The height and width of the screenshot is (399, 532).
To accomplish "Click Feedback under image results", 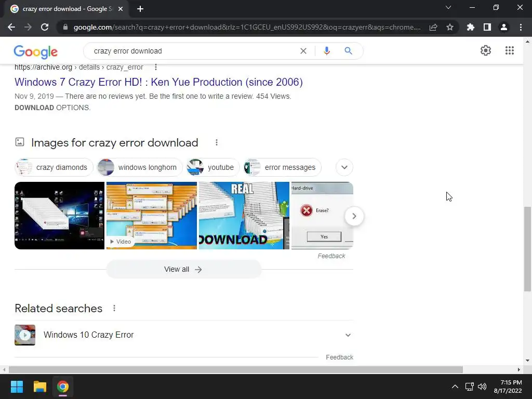I will [331, 256].
